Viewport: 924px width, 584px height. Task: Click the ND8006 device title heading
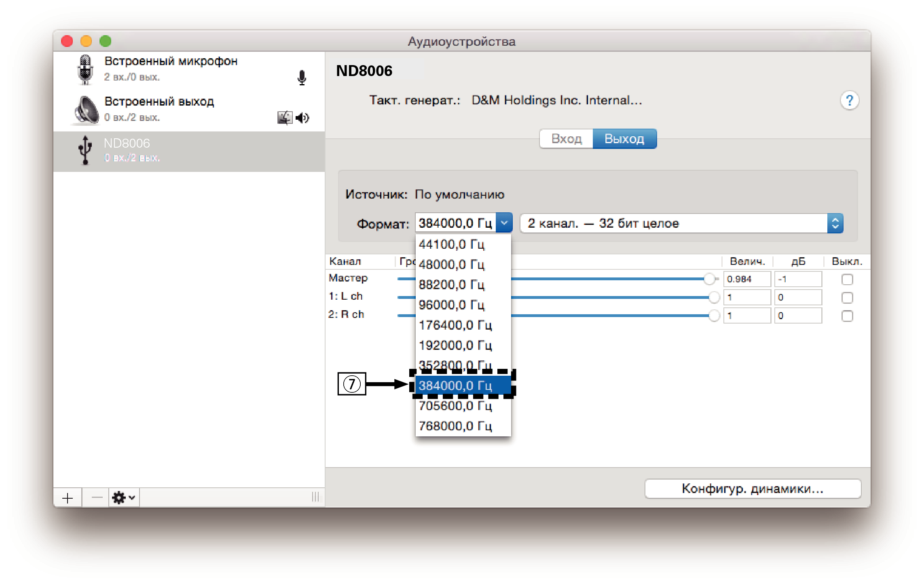tap(364, 71)
